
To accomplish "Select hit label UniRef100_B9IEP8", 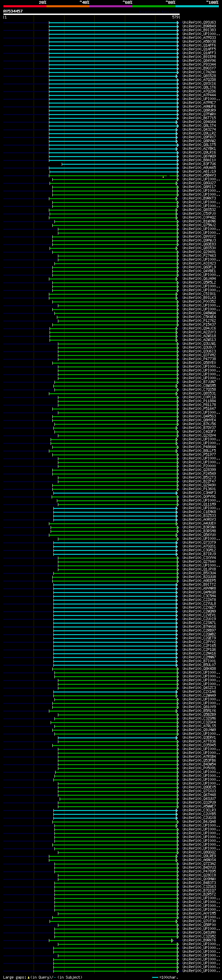I will (x=199, y=57).
